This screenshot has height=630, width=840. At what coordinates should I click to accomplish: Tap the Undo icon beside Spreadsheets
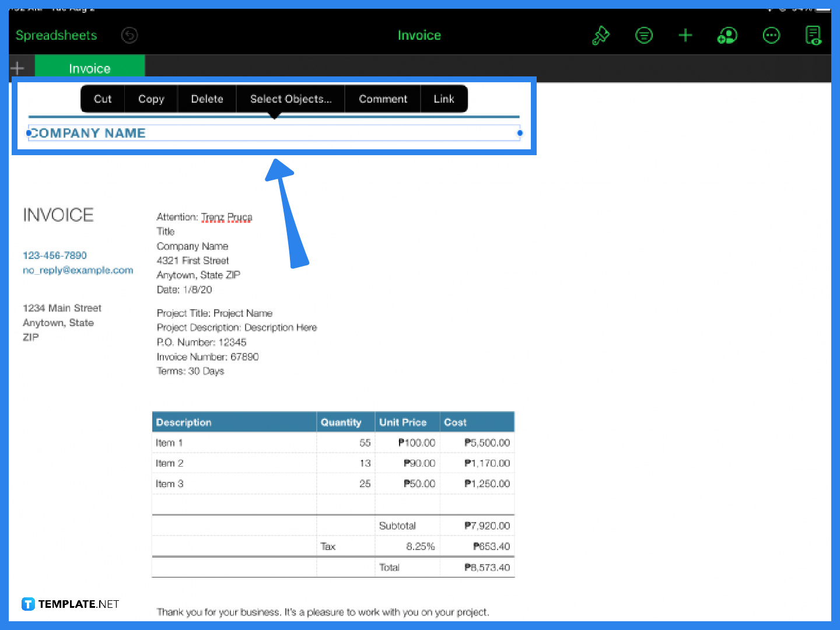129,35
